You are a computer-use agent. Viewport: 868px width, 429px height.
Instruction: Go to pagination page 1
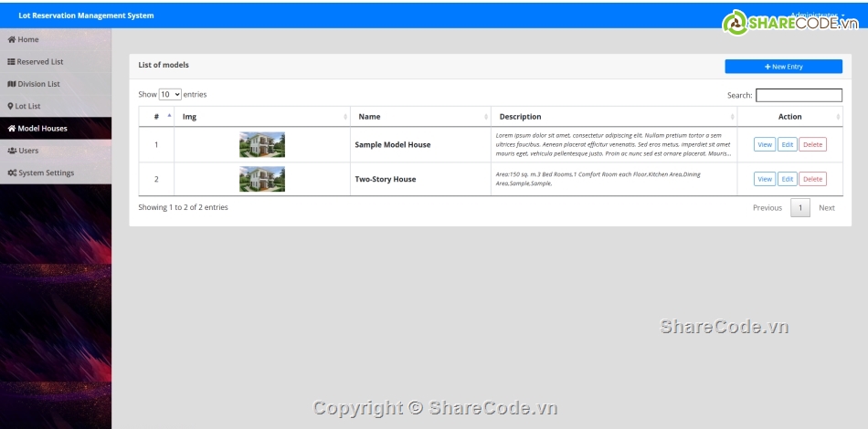[x=799, y=208]
